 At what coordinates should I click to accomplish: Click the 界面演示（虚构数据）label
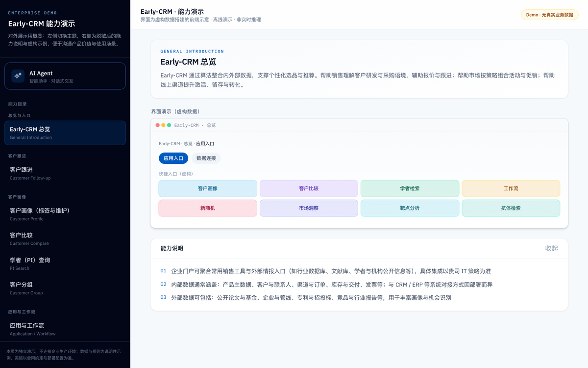(175, 111)
